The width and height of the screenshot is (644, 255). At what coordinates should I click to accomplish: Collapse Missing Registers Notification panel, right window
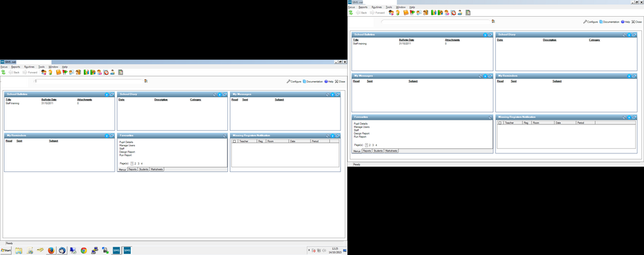pos(629,117)
